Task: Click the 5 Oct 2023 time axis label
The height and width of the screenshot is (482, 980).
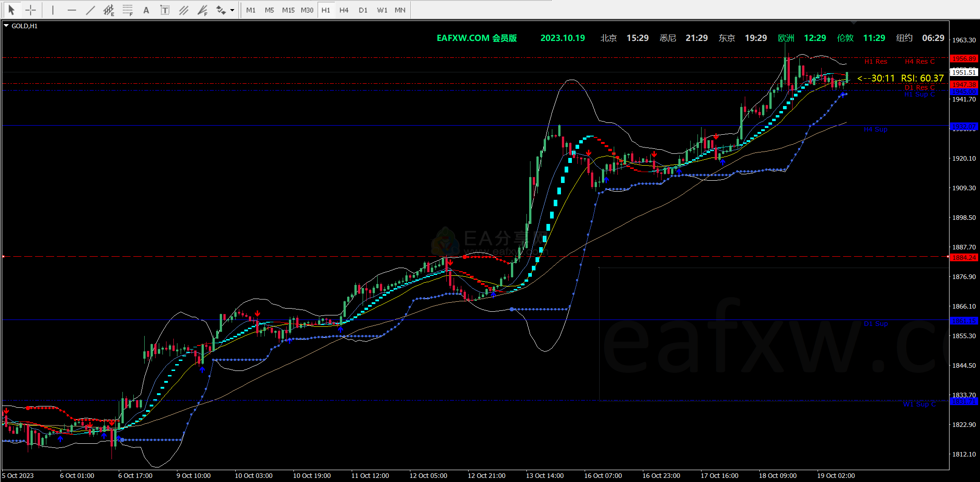Action: [x=18, y=476]
